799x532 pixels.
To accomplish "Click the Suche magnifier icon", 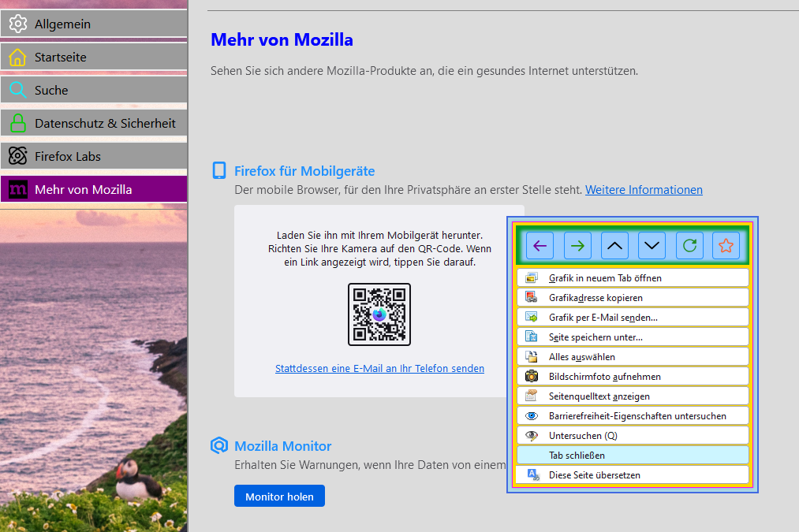I will coord(18,90).
